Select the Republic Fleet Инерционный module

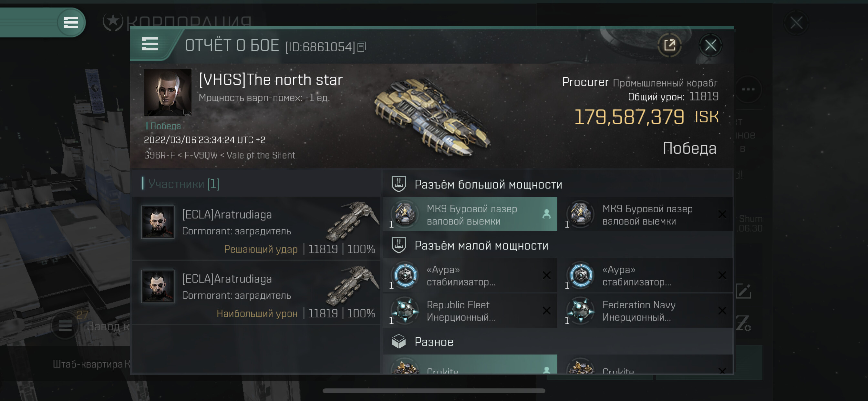click(470, 311)
